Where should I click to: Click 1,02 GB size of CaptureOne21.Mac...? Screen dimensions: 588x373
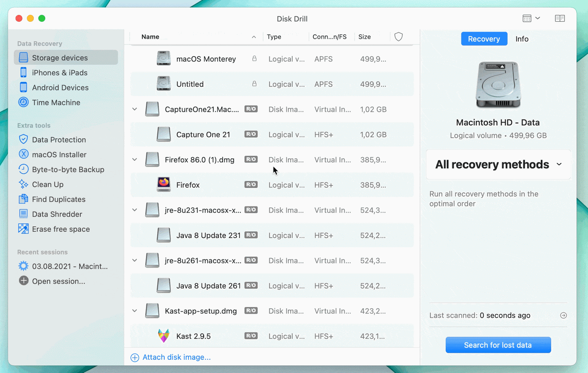tap(373, 109)
